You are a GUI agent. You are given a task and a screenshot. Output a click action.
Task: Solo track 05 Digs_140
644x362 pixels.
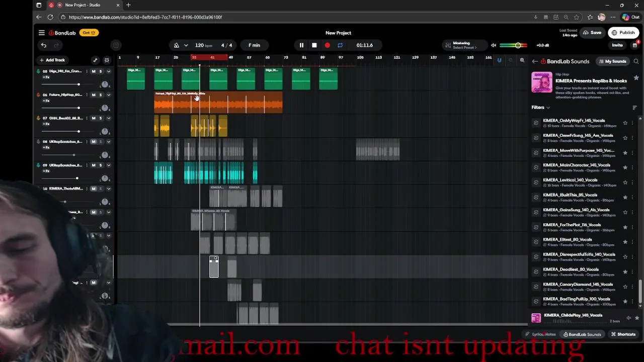[x=100, y=71]
